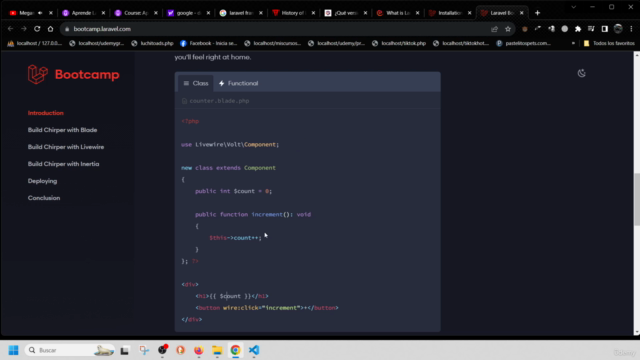Click the public int $count = 0 line
The width and height of the screenshot is (640, 360).
pos(233,191)
